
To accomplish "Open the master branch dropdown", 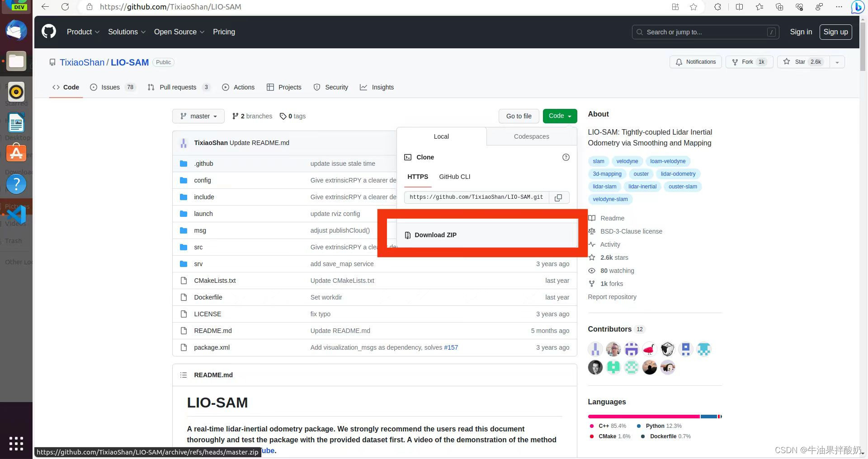I will [198, 116].
